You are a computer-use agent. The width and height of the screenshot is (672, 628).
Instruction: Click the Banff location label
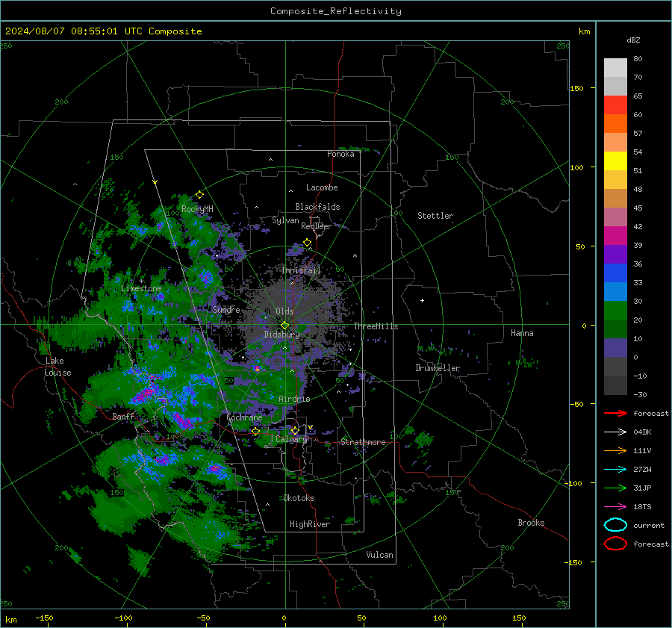[x=123, y=416]
